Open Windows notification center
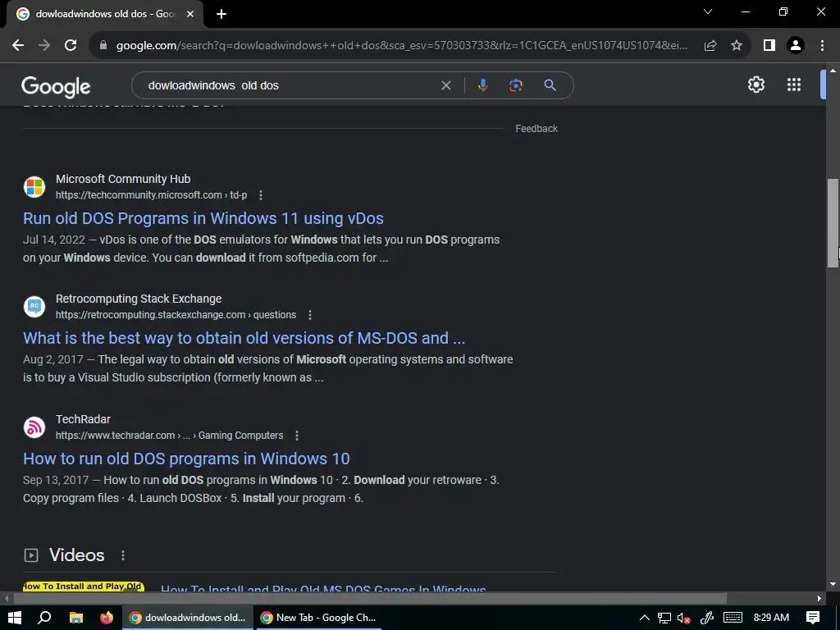 coord(813,618)
